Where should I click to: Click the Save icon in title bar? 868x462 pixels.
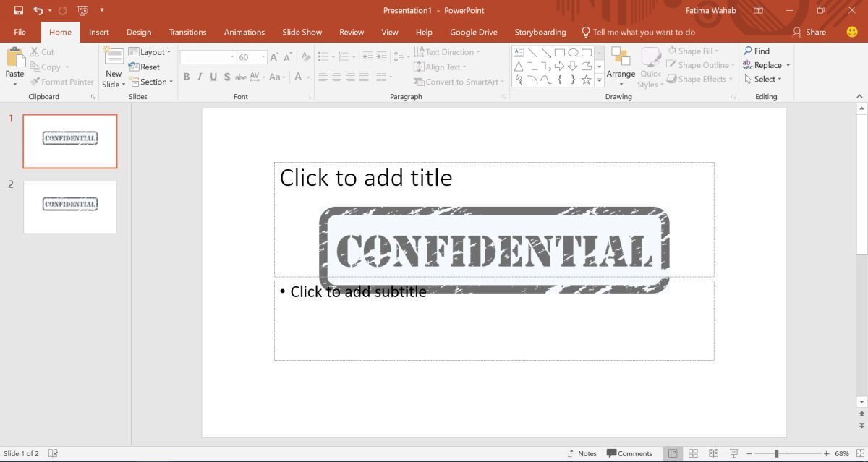click(x=19, y=11)
